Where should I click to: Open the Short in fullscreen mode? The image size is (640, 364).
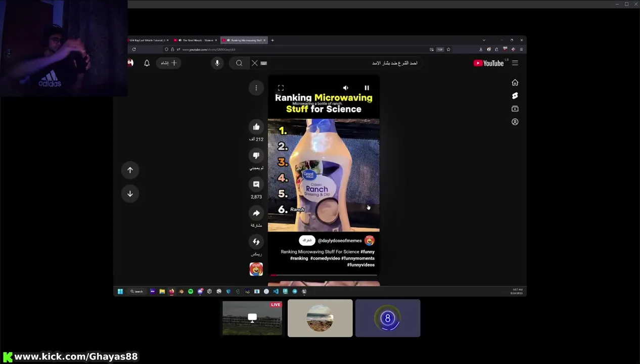point(281,88)
